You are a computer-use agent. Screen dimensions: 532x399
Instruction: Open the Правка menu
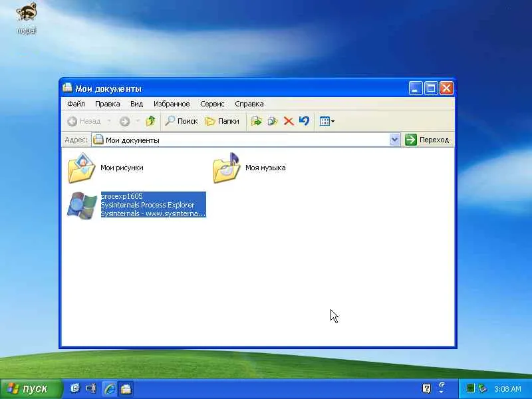[x=107, y=104]
